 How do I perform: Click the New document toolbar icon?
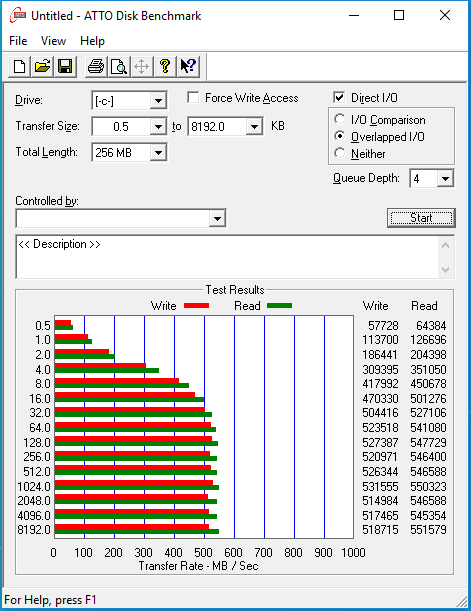click(x=19, y=67)
